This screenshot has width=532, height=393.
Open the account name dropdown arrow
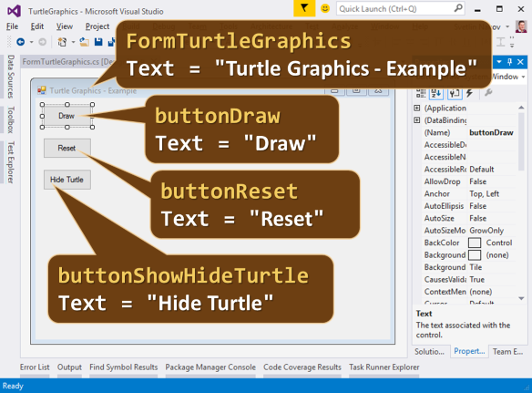point(507,26)
